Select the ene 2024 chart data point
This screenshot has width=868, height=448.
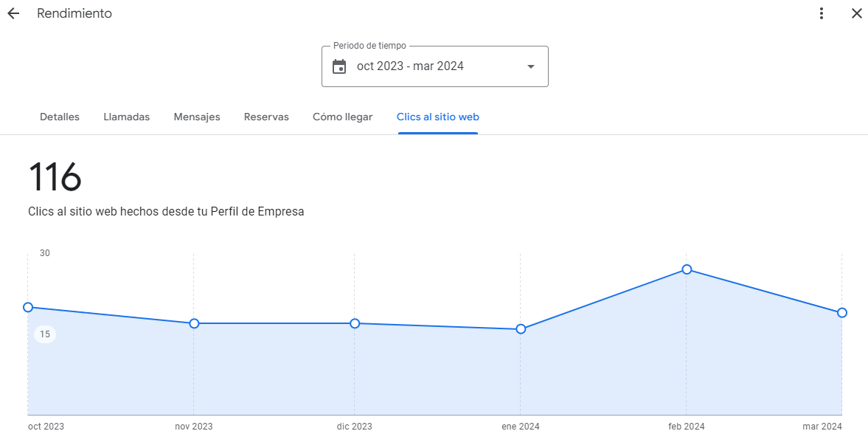tap(521, 329)
